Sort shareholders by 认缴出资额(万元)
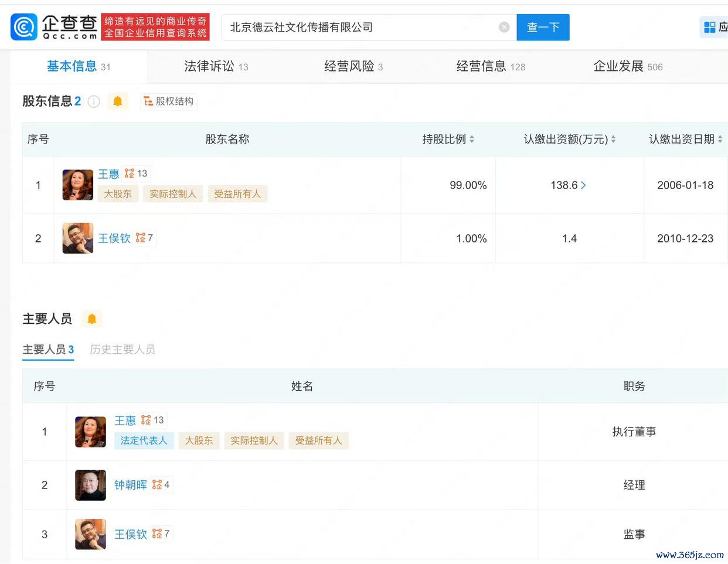Viewport: 728px width, 564px height. pos(613,139)
